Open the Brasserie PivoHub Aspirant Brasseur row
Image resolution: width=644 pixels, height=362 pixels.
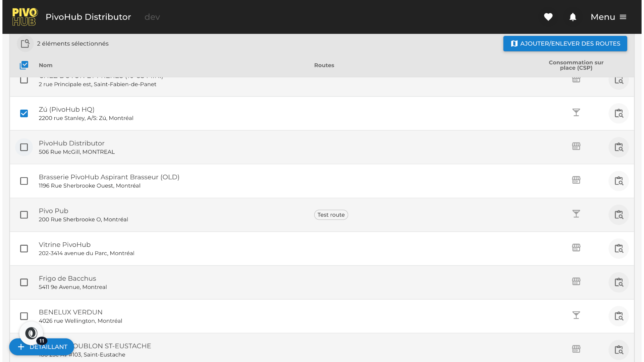[109, 181]
